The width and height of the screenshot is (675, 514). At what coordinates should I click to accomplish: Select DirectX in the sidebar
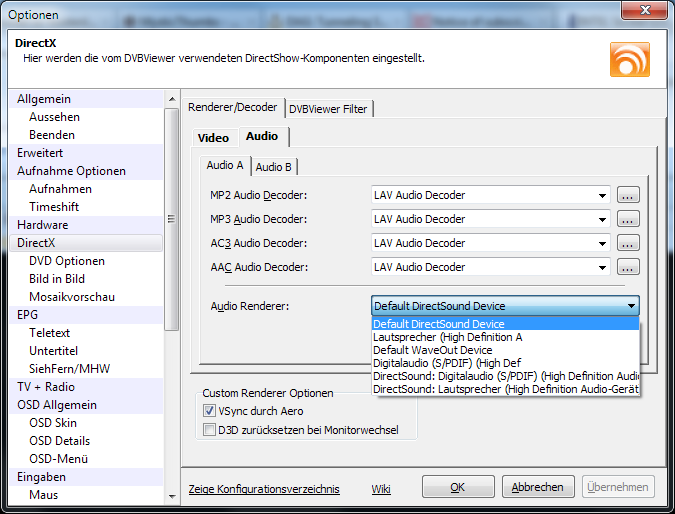pyautogui.click(x=86, y=243)
